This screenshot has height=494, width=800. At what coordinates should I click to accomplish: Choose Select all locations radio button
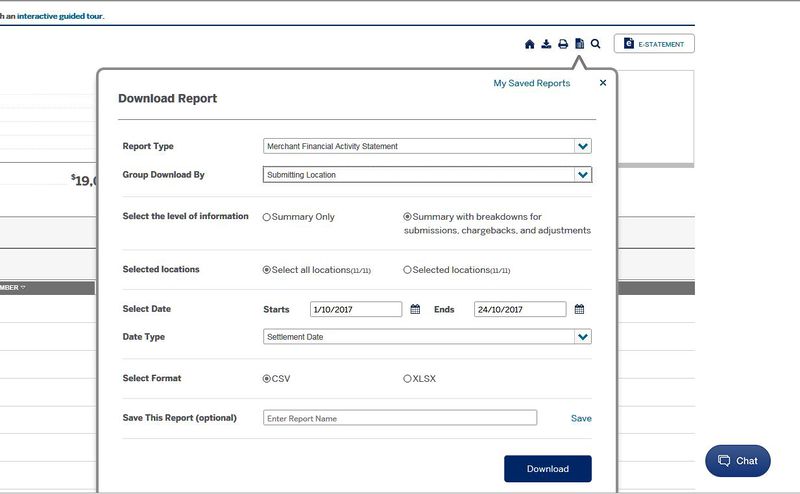pyautogui.click(x=266, y=270)
